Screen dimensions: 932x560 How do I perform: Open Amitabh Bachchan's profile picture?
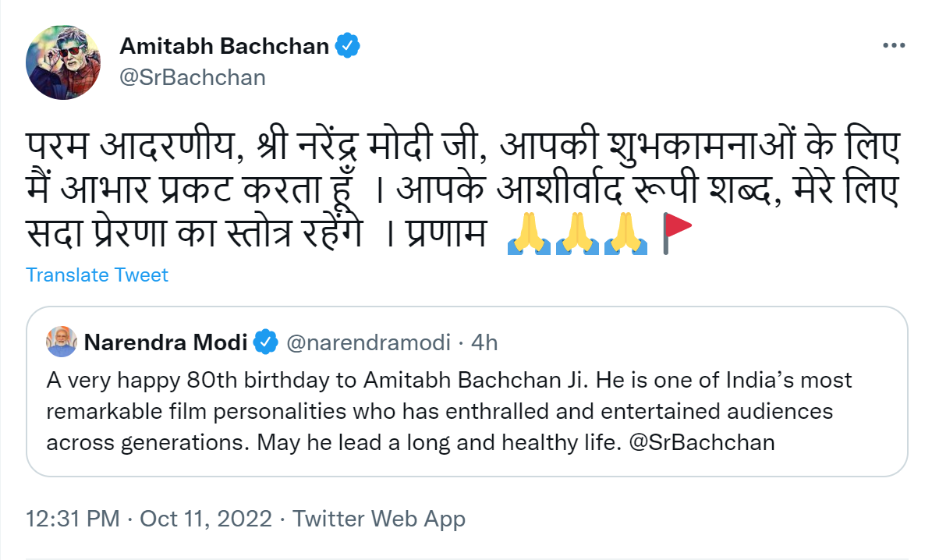[63, 62]
